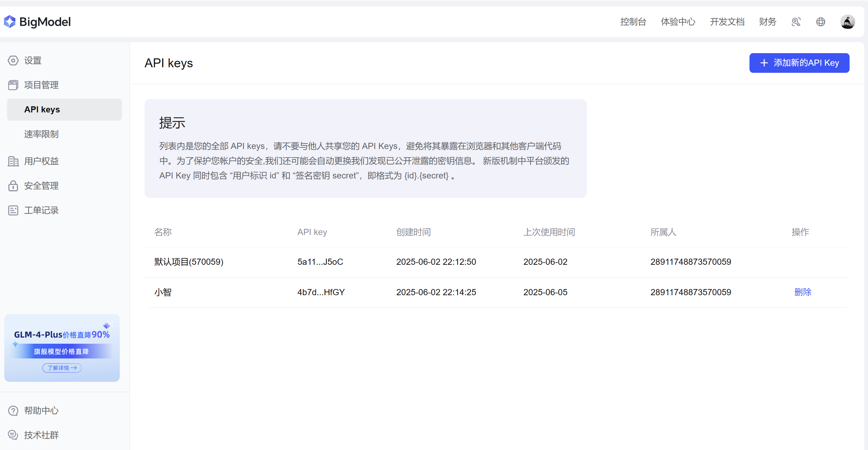
Task: Click the 小智 name cell
Action: coord(163,292)
